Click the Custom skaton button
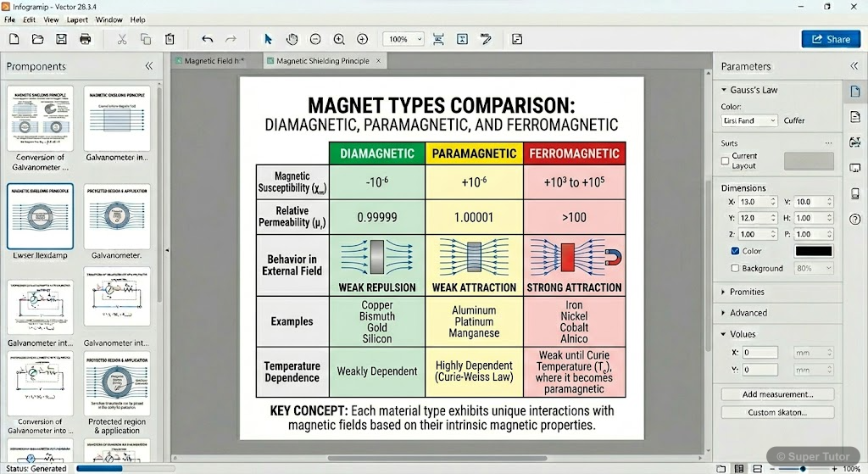The image size is (868, 474). click(778, 413)
